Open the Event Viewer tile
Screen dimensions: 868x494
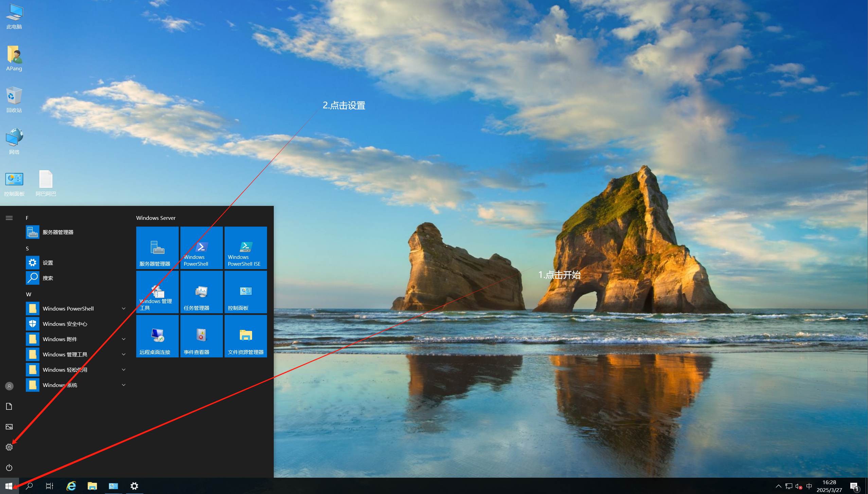click(x=201, y=336)
